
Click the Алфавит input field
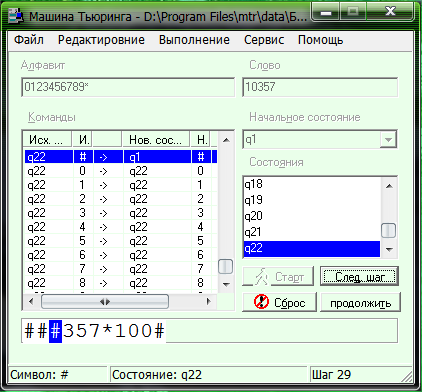[x=128, y=87]
